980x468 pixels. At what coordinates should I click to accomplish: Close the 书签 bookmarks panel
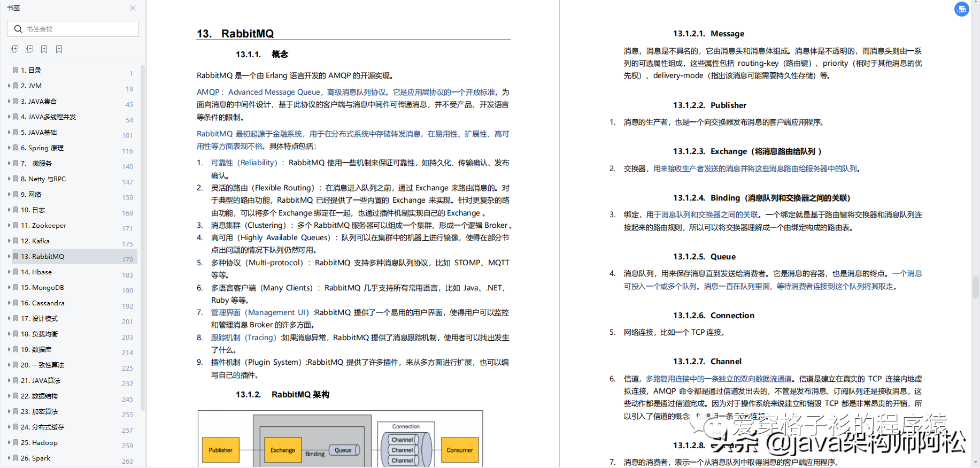133,8
